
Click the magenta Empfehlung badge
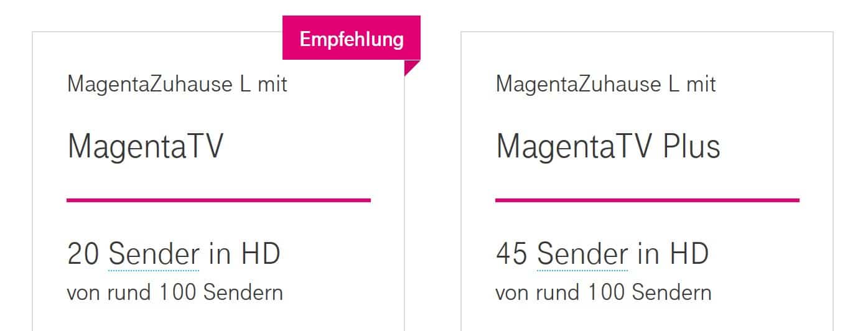[x=352, y=38]
